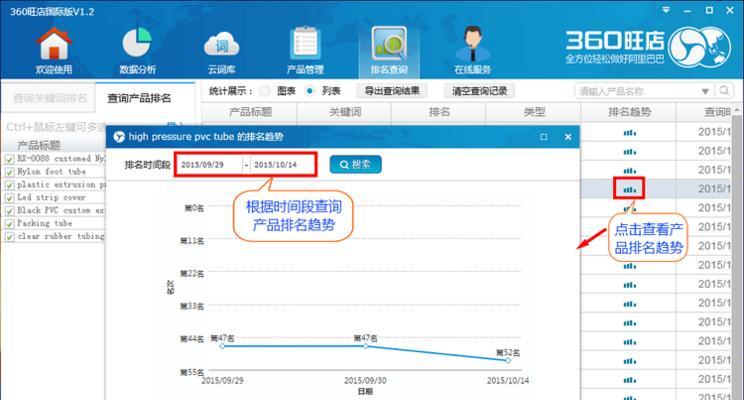Toggle the Led strip cover checkbox
The height and width of the screenshot is (400, 744).
coord(9,197)
